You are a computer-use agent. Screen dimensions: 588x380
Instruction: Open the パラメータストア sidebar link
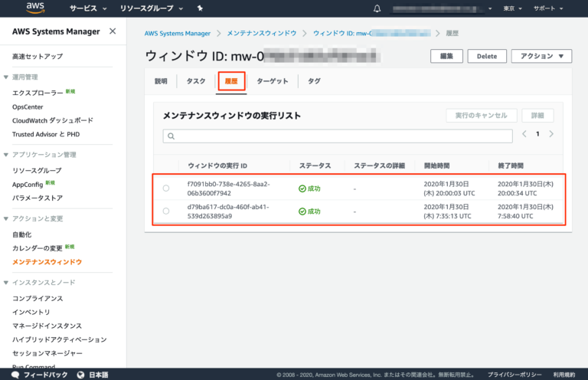click(38, 198)
